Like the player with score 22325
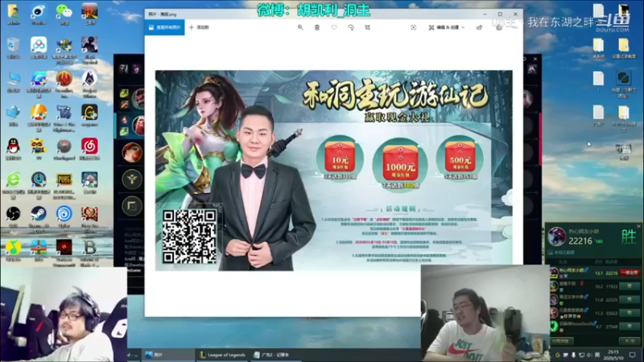 pyautogui.click(x=630, y=299)
